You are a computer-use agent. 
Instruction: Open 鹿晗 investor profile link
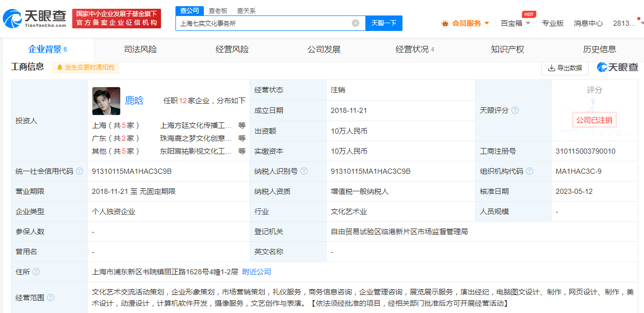pyautogui.click(x=134, y=101)
